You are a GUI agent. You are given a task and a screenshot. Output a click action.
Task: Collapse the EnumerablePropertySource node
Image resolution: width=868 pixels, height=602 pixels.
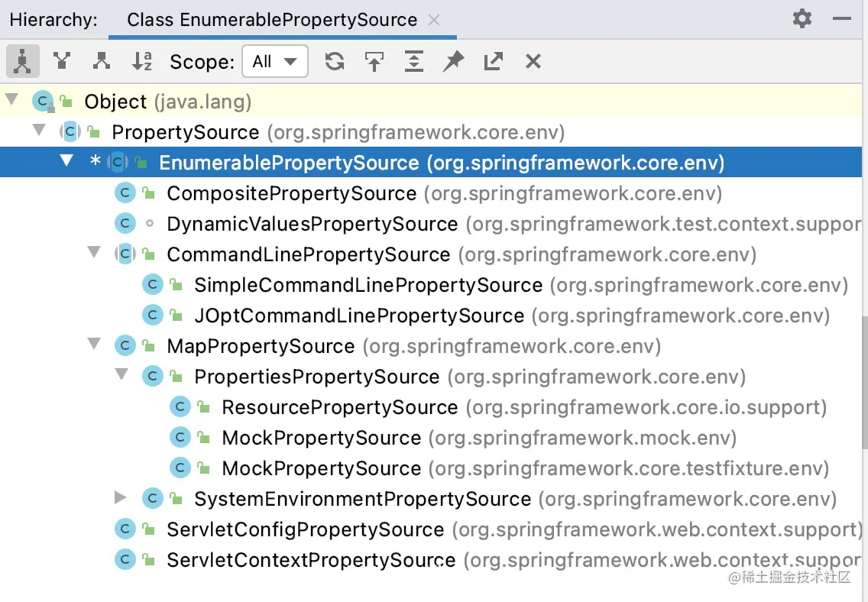66,160
